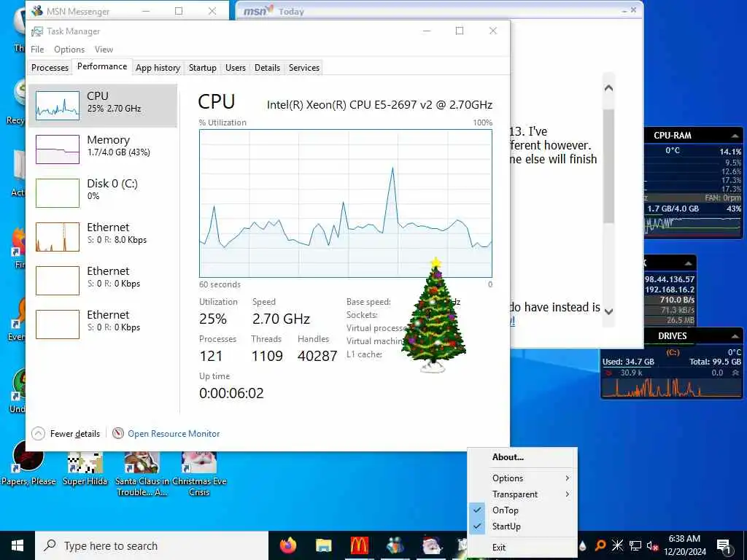Collapse Task Manager with Fewer details
Screen dimensions: 747x560
[x=66, y=433]
